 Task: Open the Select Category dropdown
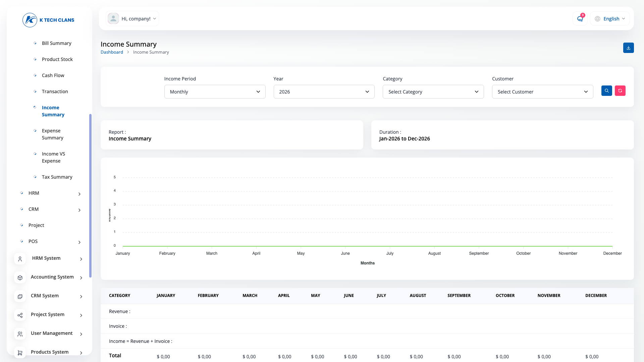pyautogui.click(x=433, y=92)
